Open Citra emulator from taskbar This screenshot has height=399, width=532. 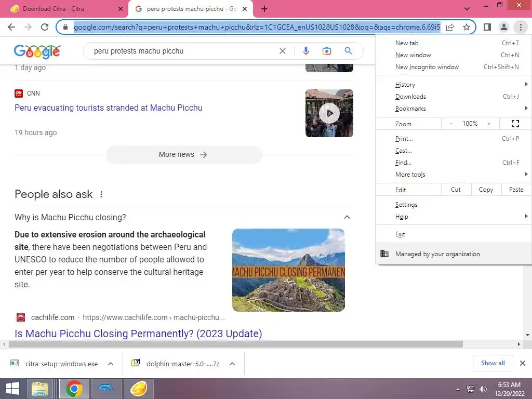coord(139,389)
